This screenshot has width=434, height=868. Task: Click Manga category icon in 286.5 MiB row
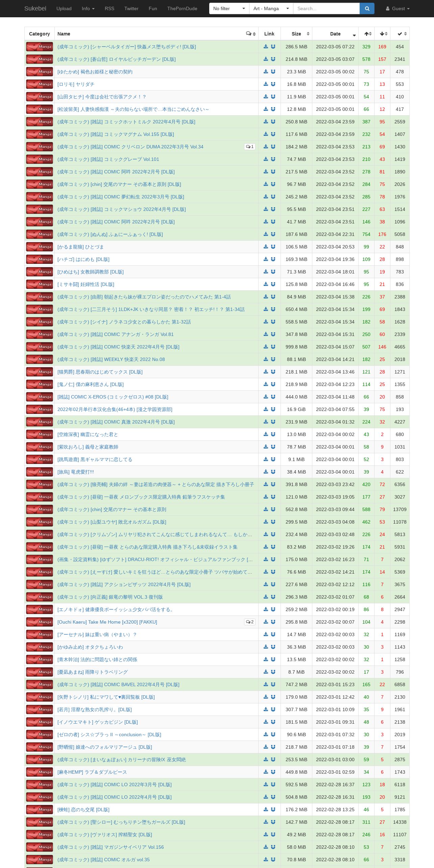(40, 47)
